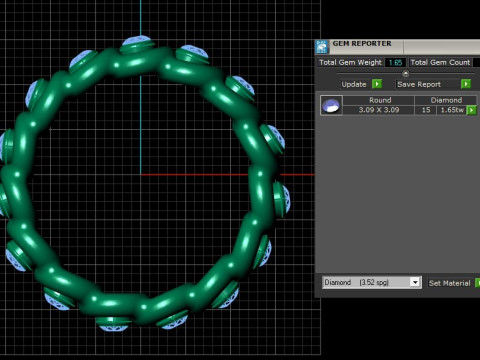Click the green arrow in Diamond row
This screenshot has height=360, width=480.
click(x=471, y=110)
